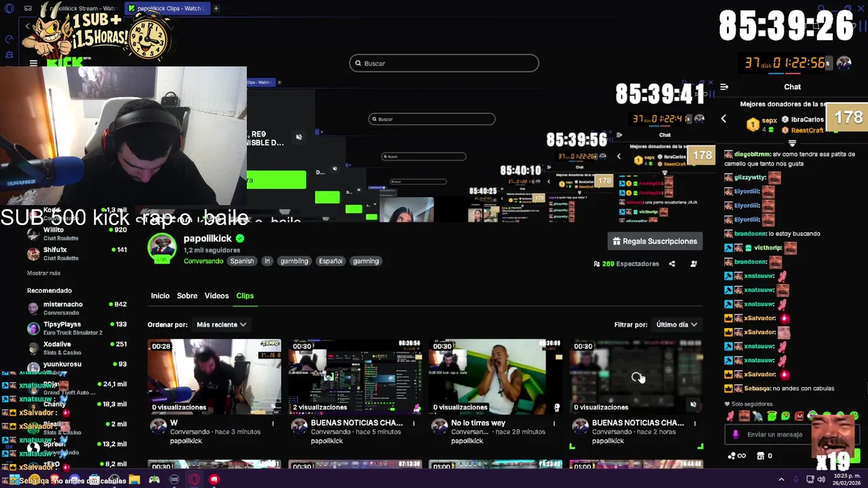The width and height of the screenshot is (868, 488).
Task: Open Xodalive channel in the sidebar
Action: pos(77,348)
